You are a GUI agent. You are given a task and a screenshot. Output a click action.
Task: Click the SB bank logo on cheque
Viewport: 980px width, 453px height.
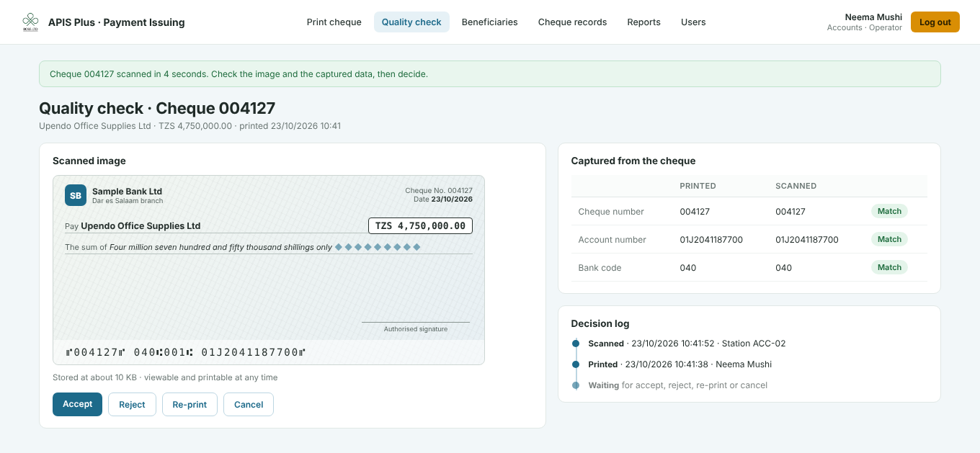pos(76,195)
